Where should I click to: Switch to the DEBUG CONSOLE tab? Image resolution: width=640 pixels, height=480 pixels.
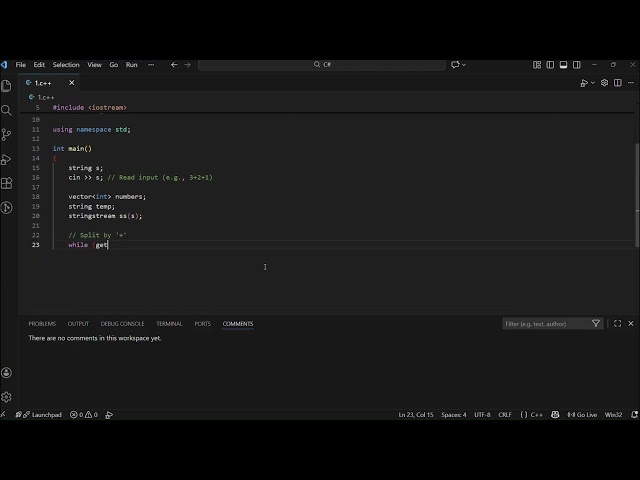122,324
